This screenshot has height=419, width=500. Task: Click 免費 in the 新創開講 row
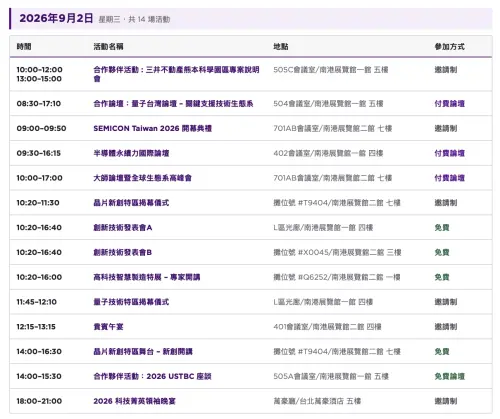click(x=442, y=351)
